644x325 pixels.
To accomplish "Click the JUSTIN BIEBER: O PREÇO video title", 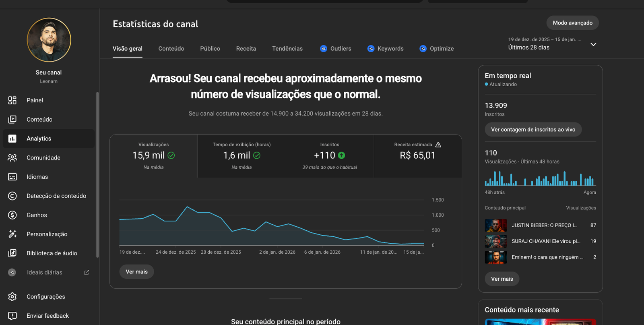I will coord(545,226).
